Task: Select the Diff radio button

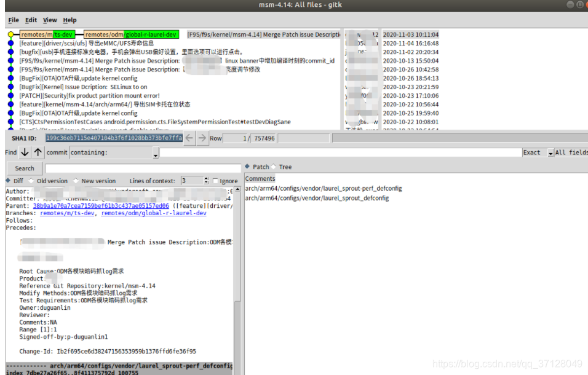Action: tap(8, 181)
